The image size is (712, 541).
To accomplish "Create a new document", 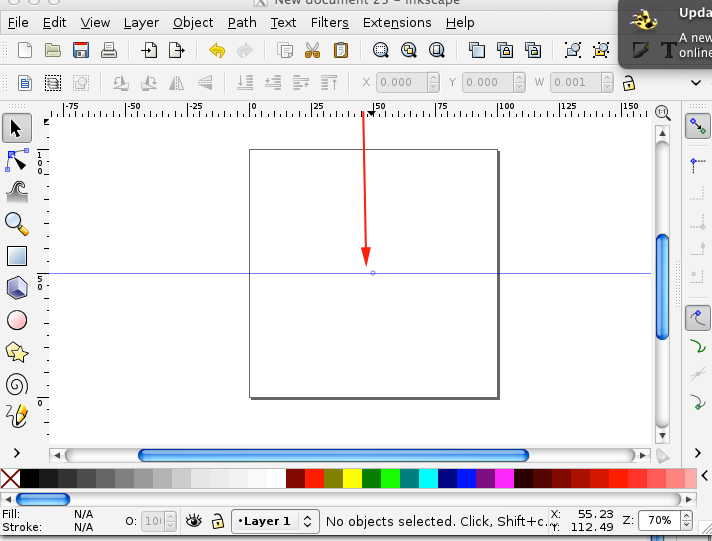I will 25,50.
